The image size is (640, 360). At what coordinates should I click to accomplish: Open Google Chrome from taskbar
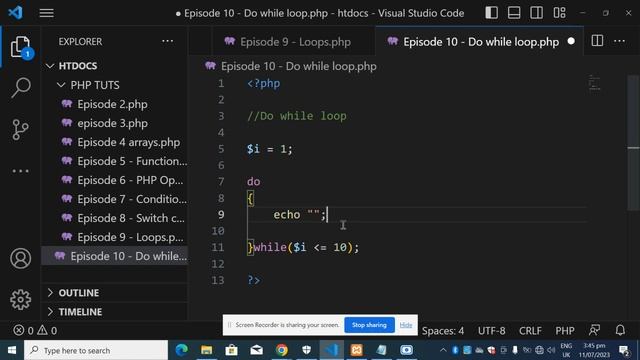(282, 350)
